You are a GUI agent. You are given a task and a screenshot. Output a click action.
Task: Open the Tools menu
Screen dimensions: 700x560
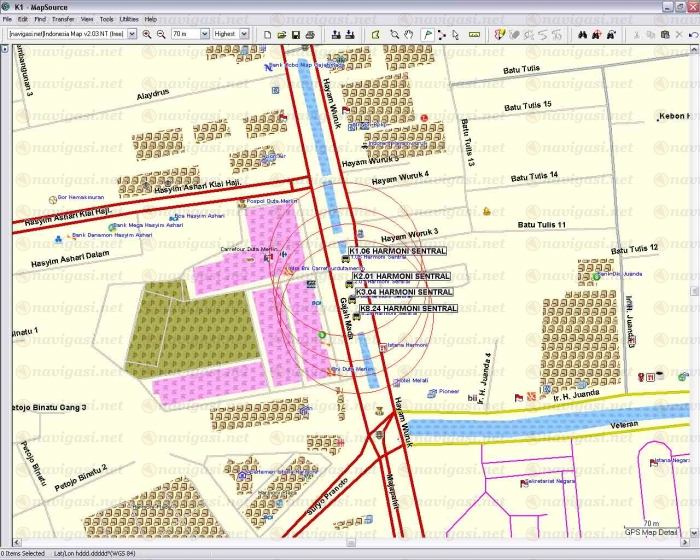click(106, 19)
